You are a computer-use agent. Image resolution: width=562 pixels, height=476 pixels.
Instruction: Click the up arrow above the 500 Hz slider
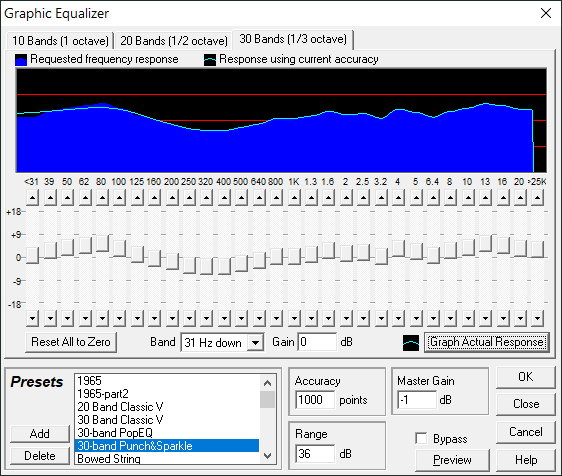(x=242, y=197)
